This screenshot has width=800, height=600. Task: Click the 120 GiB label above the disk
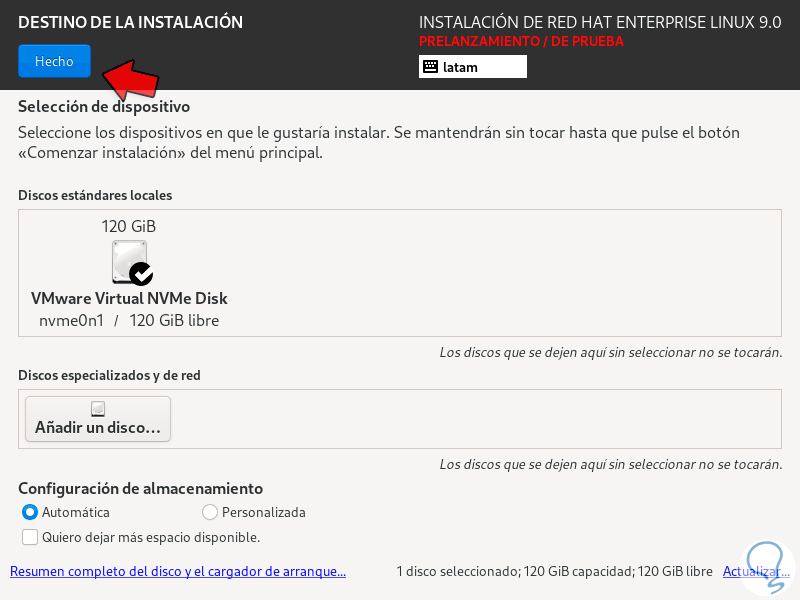click(129, 226)
